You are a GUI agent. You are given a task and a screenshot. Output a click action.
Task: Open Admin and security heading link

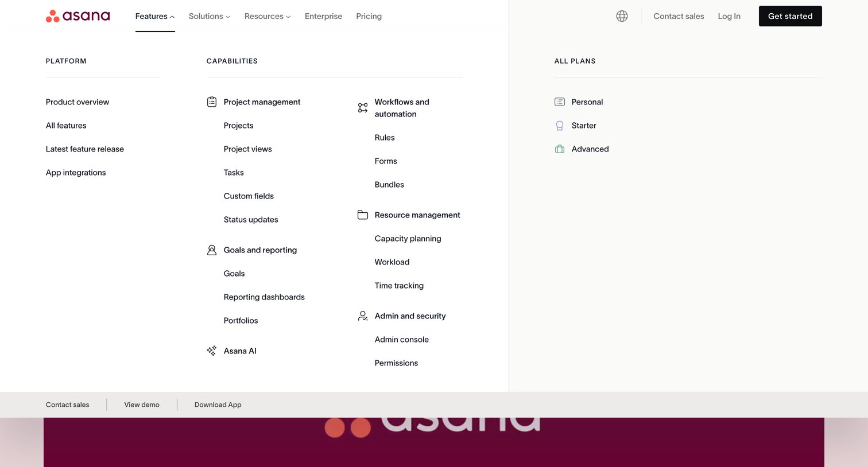pos(410,316)
